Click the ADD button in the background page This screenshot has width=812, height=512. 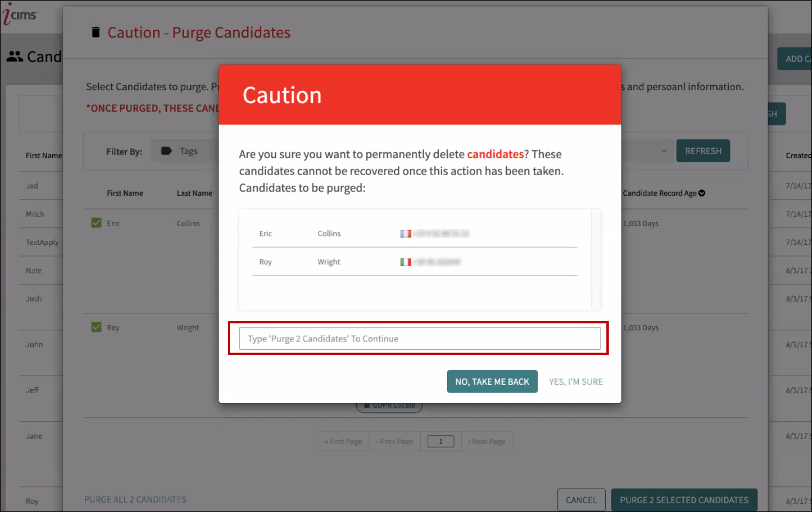[x=794, y=59]
